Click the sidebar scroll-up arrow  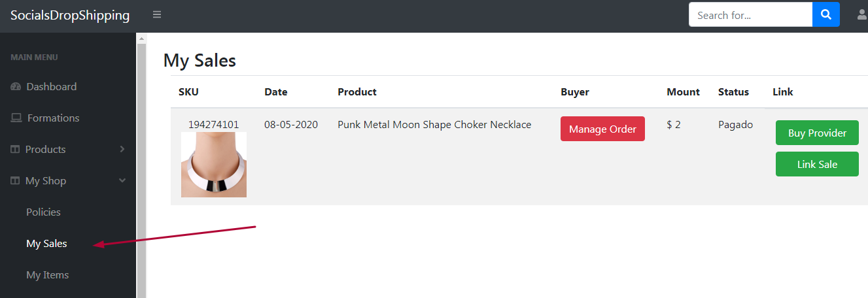point(141,39)
